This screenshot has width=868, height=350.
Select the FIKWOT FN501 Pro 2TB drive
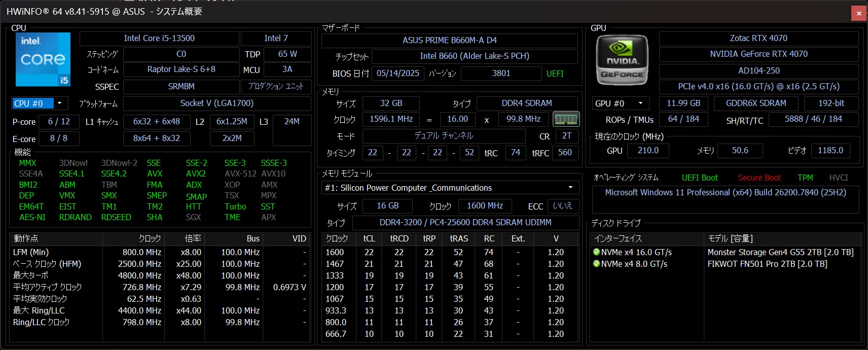point(767,264)
